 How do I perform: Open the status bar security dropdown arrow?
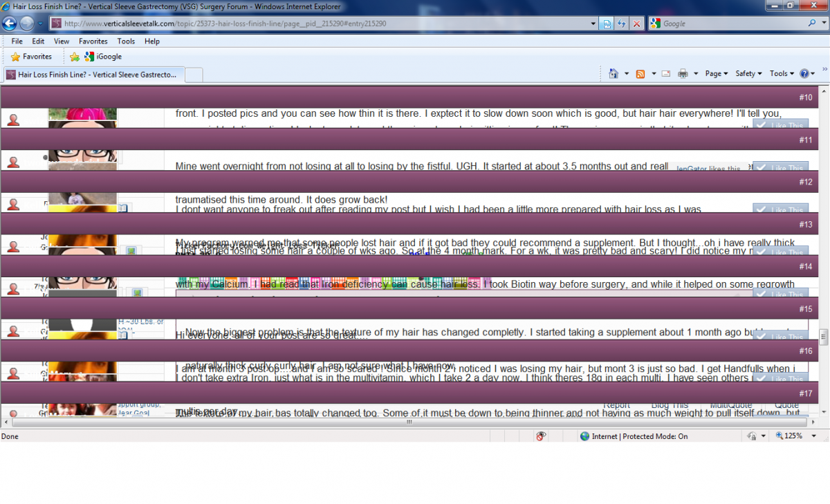click(x=764, y=436)
